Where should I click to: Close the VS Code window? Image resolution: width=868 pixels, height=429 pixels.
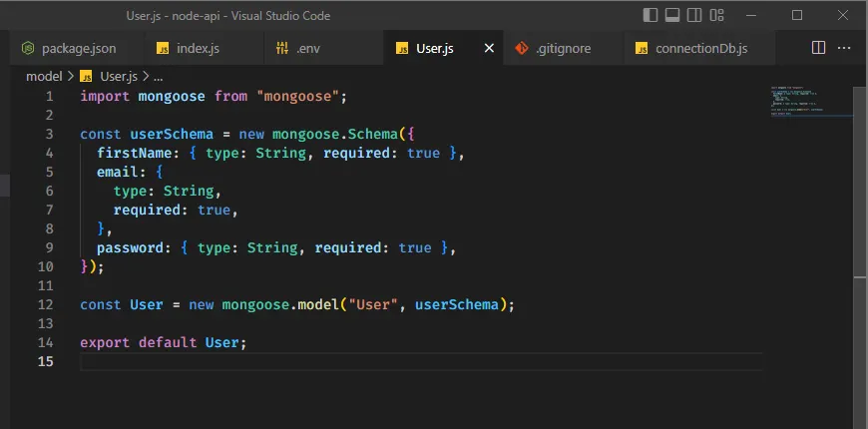[x=842, y=15]
